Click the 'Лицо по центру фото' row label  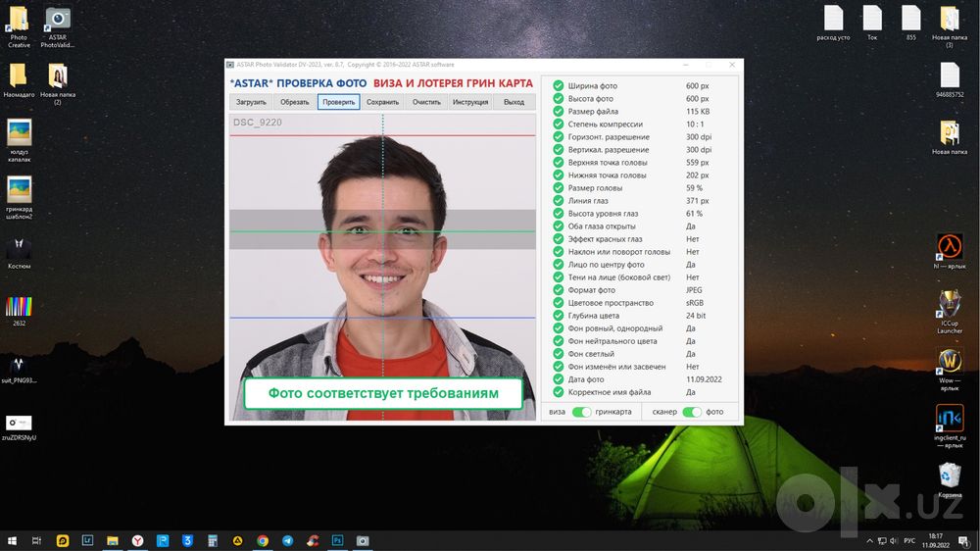point(607,265)
